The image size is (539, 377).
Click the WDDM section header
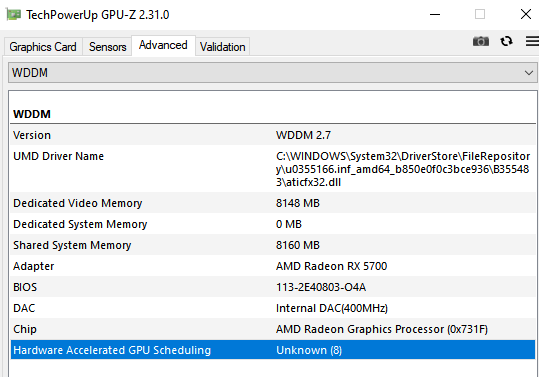(32, 114)
